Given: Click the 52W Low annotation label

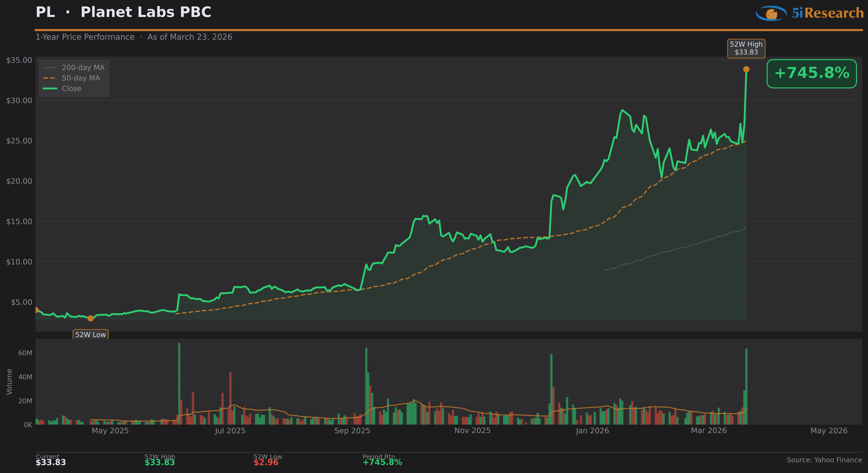Looking at the screenshot, I should pyautogui.click(x=90, y=334).
